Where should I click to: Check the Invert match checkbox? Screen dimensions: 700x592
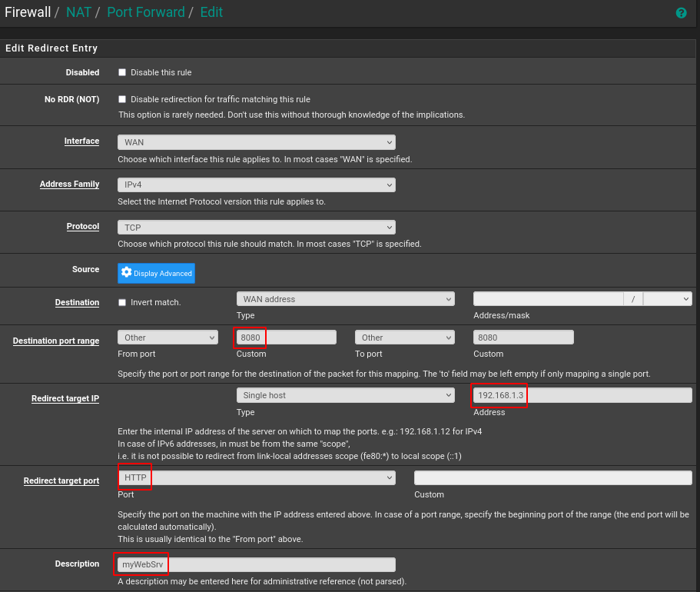point(122,302)
